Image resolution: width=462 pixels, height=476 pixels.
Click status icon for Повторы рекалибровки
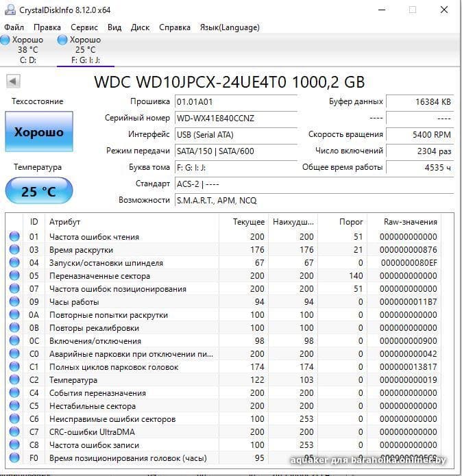14,328
